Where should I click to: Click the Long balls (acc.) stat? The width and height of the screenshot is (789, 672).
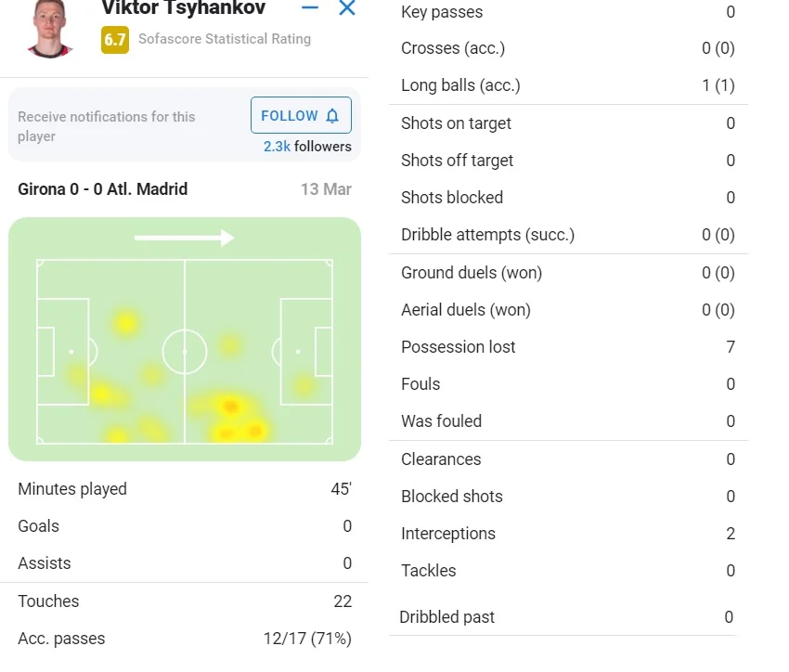pyautogui.click(x=567, y=85)
